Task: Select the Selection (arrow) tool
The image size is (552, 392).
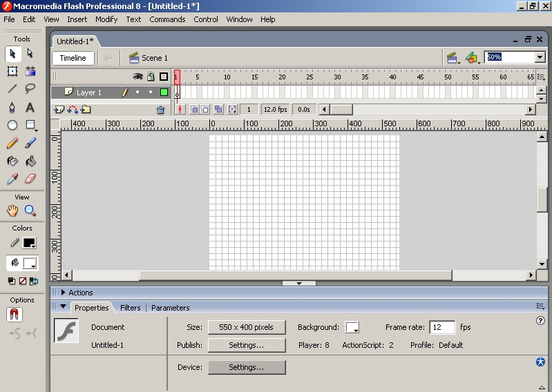Action: [12, 53]
